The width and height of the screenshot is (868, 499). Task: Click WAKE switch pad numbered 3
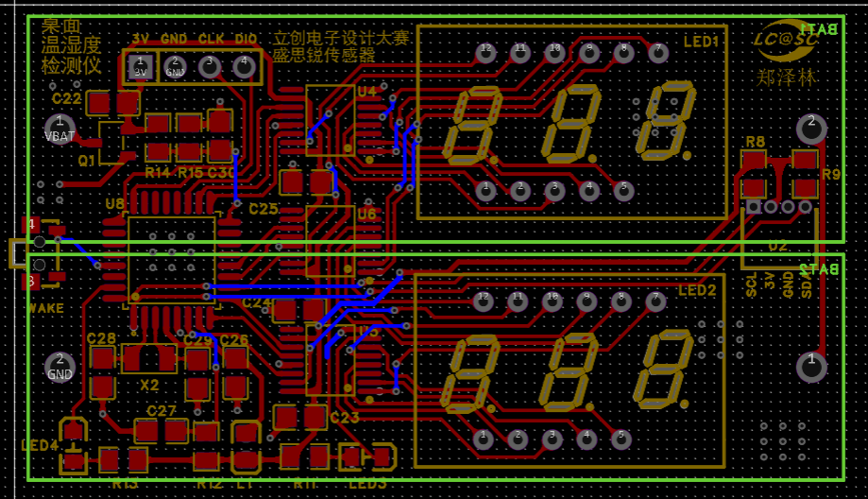click(31, 282)
